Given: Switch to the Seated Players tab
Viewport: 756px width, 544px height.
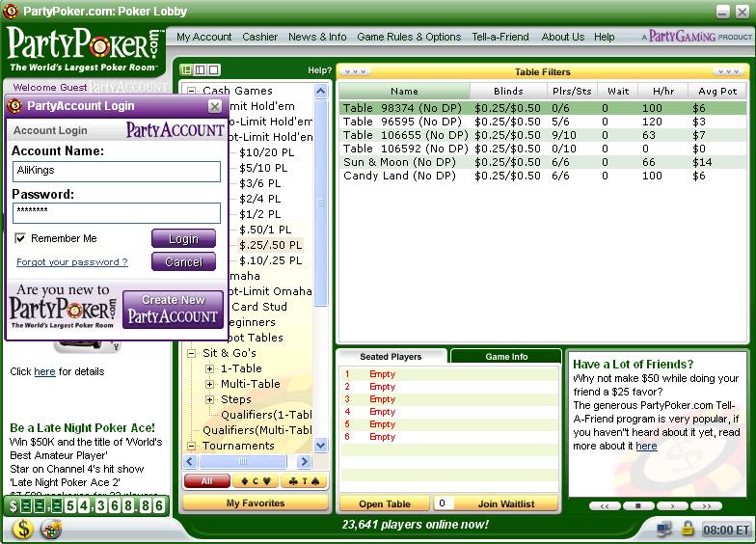Looking at the screenshot, I should tap(391, 357).
